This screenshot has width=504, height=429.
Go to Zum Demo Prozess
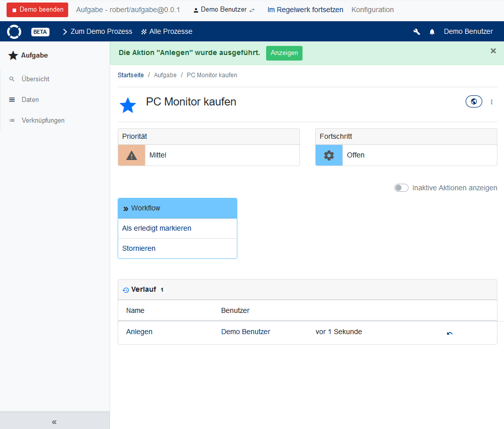pyautogui.click(x=97, y=31)
